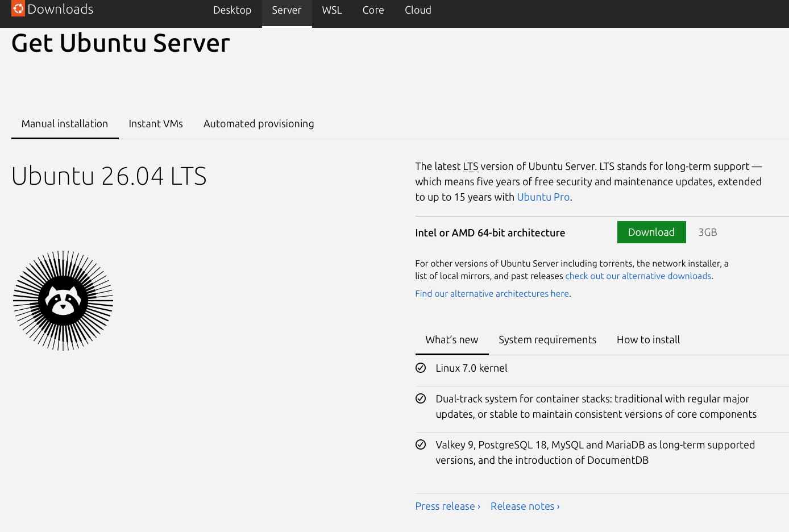Screen dimensions: 789x532
Task: Click the checkmark icon beside Dual-track system item
Action: pyautogui.click(x=421, y=398)
